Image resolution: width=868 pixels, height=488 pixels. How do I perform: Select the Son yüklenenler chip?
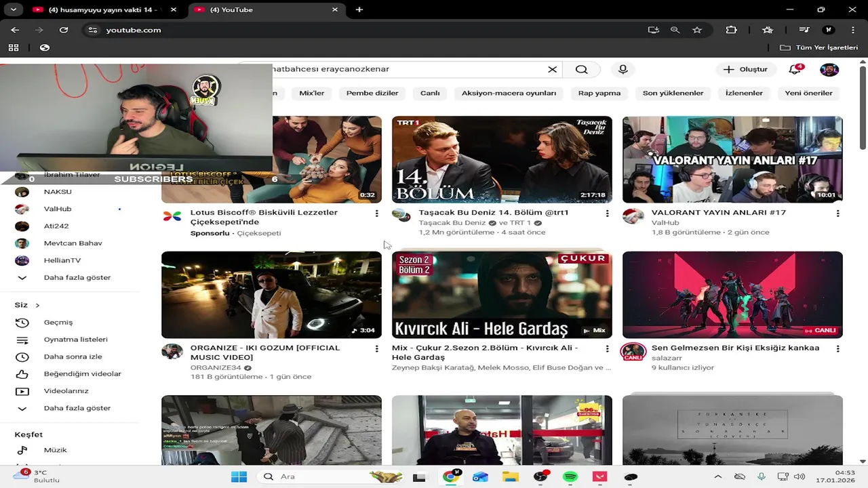pos(673,93)
